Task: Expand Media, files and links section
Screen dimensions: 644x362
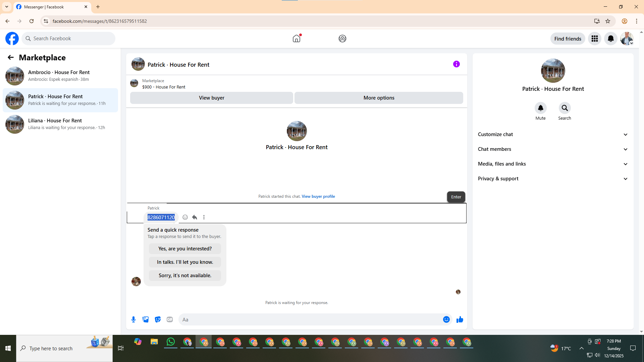Action: pos(553,164)
